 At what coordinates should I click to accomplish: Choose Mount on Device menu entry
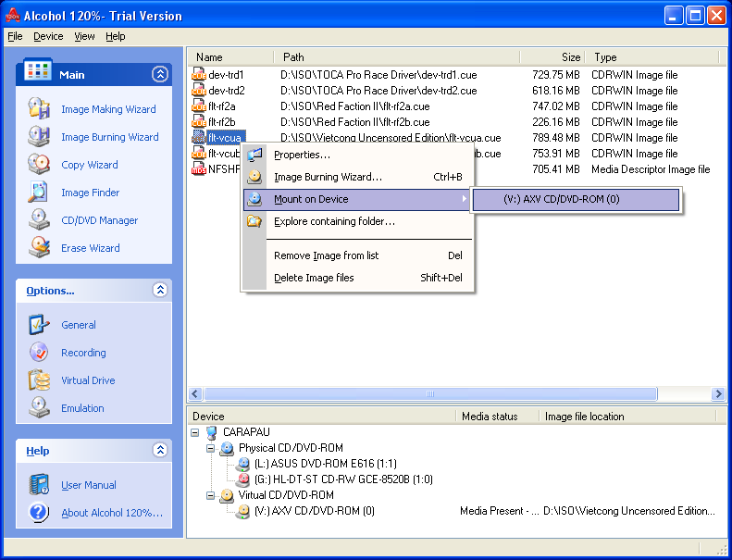357,199
